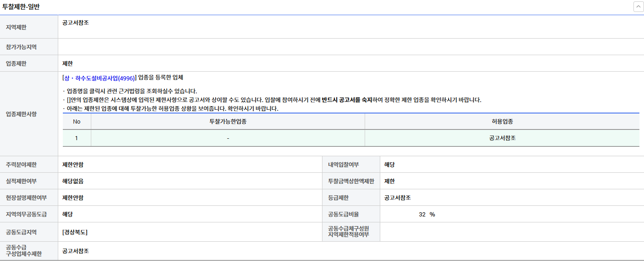Open the 상·하수도설비공사업(4996) link
Viewport: 644px width, 261px height.
[99, 78]
